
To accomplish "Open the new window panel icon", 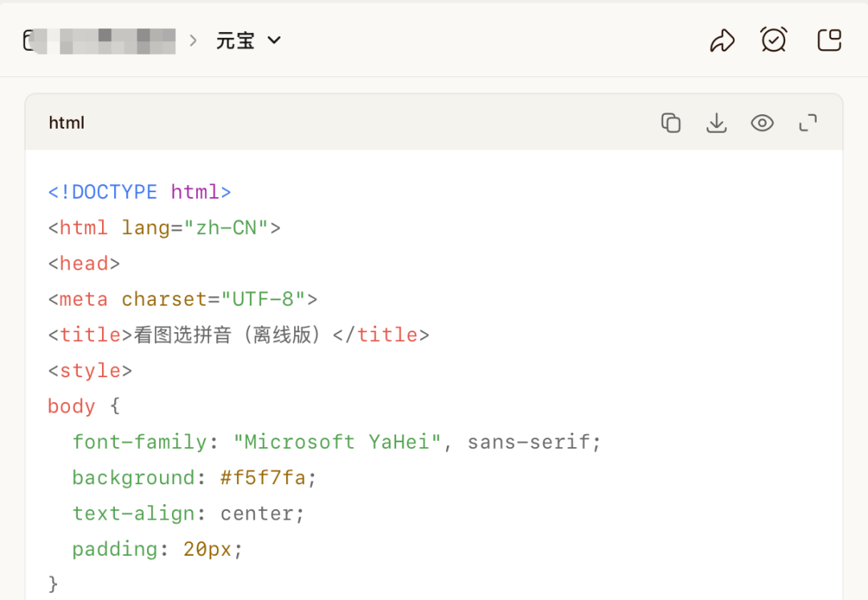I will click(x=829, y=40).
